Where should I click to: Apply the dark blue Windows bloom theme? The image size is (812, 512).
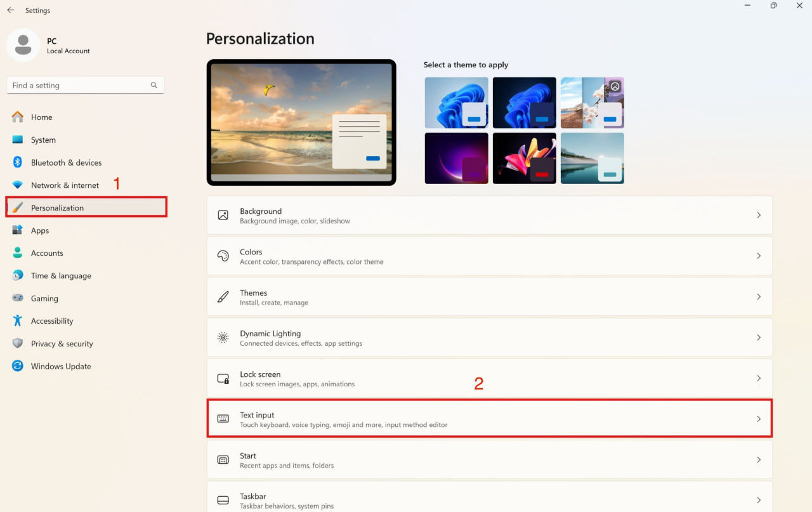(525, 103)
